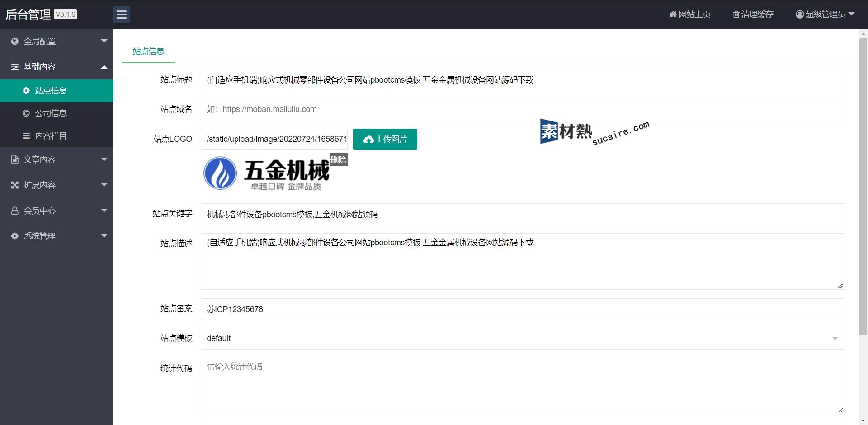Click the scrollbar down arrow
The width and height of the screenshot is (868, 425).
point(863,420)
